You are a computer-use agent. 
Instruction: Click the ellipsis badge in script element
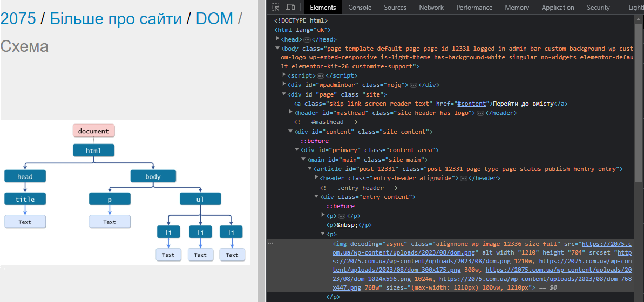coord(320,76)
